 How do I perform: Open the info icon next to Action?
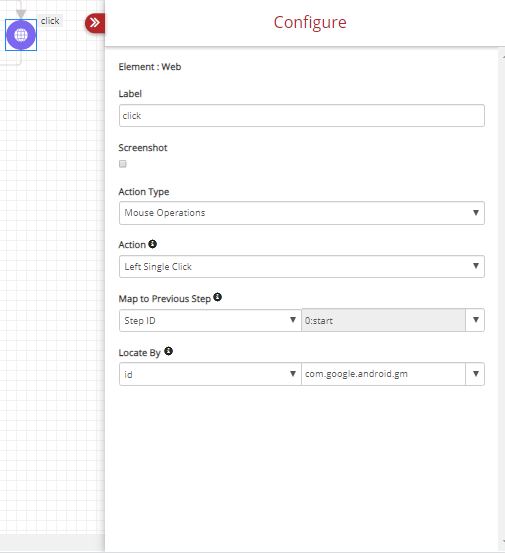pos(152,244)
